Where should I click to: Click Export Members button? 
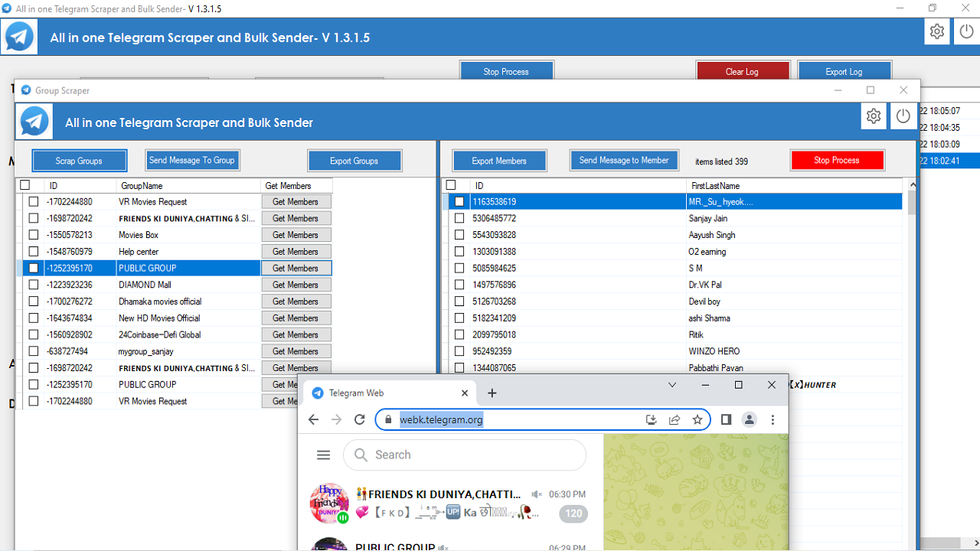coord(499,161)
